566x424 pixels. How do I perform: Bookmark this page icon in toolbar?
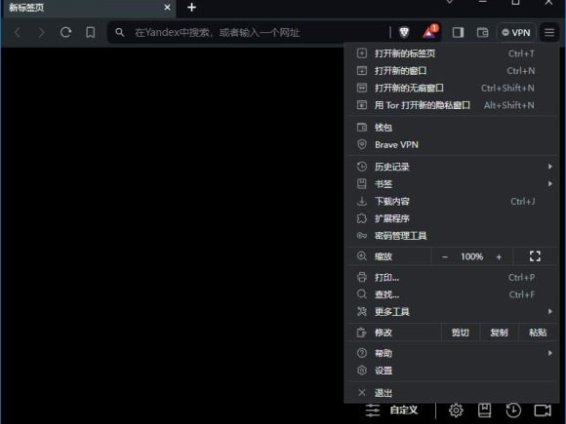pos(90,32)
